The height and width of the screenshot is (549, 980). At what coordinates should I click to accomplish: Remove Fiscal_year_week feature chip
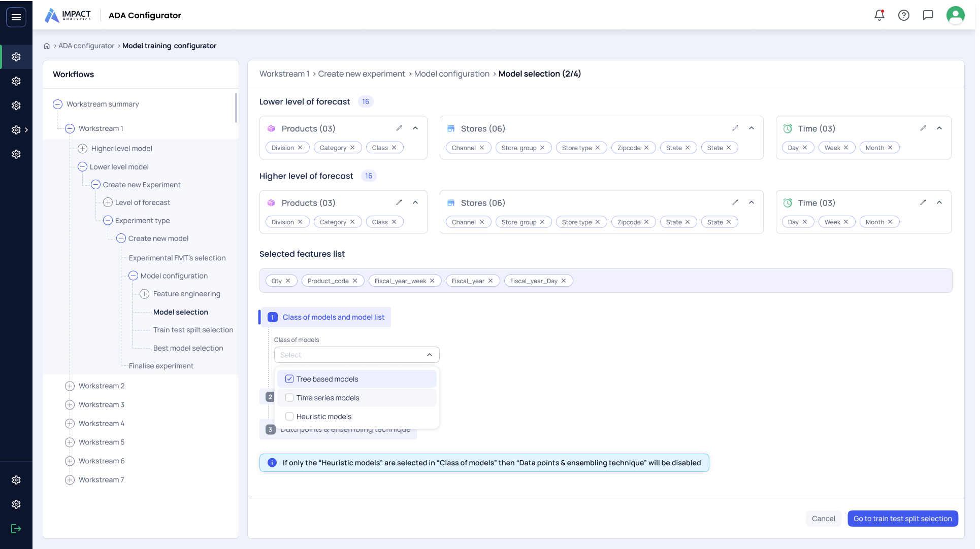click(432, 281)
